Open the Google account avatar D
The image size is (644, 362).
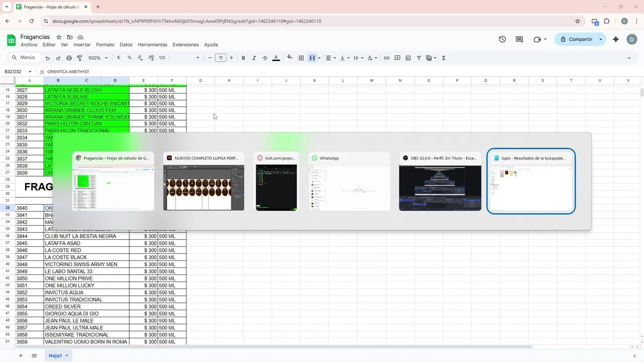632,39
